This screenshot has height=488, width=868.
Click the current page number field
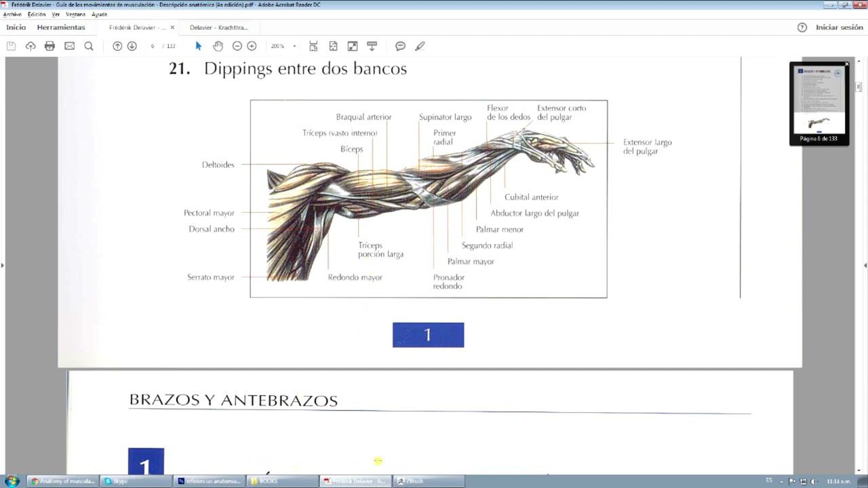[153, 46]
